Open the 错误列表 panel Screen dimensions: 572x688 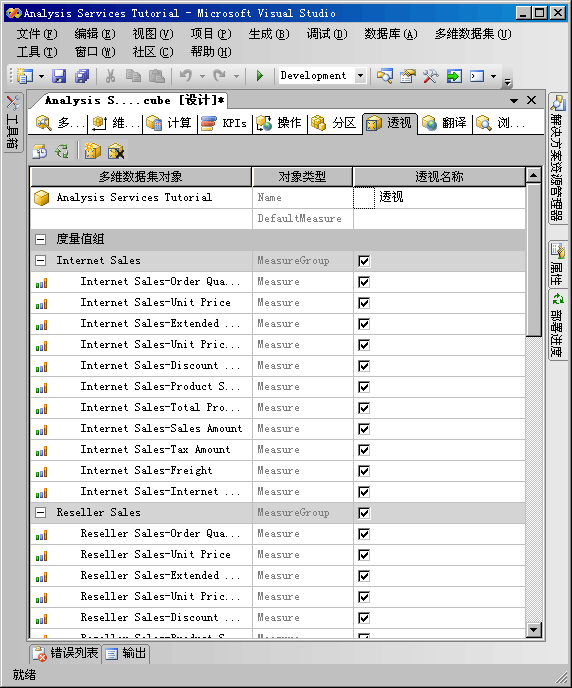[x=65, y=653]
